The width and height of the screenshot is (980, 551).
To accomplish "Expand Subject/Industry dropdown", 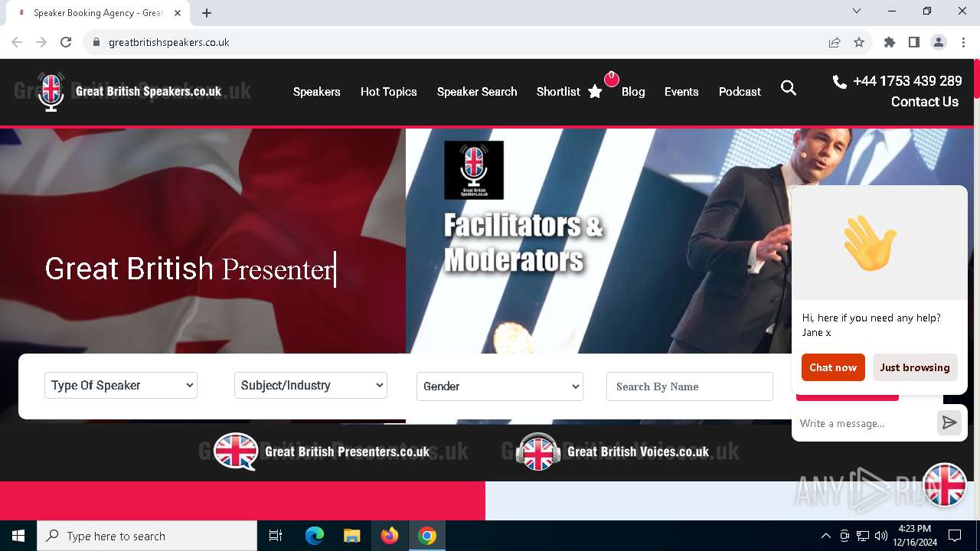I will tap(311, 386).
